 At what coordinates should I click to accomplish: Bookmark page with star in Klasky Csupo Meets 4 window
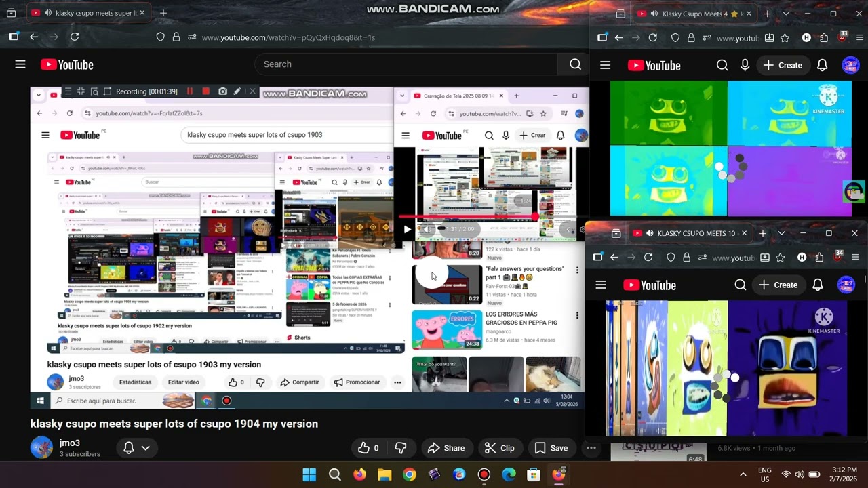tap(785, 38)
